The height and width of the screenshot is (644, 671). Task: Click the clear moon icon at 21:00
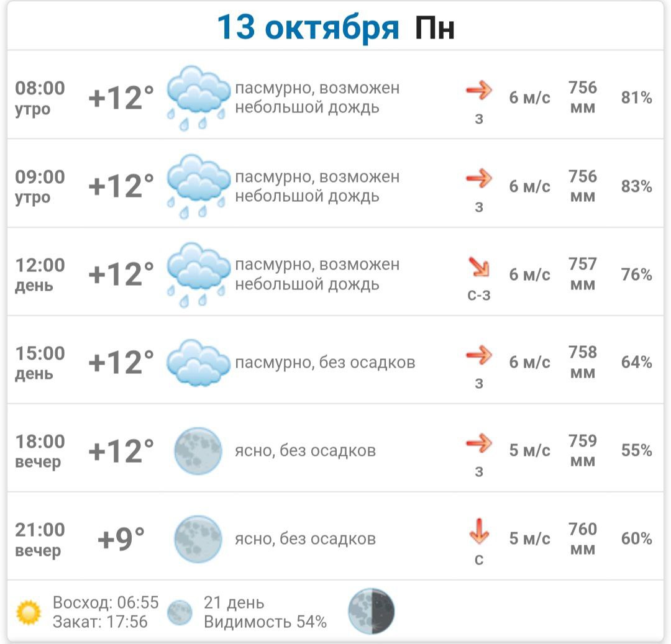(x=198, y=539)
